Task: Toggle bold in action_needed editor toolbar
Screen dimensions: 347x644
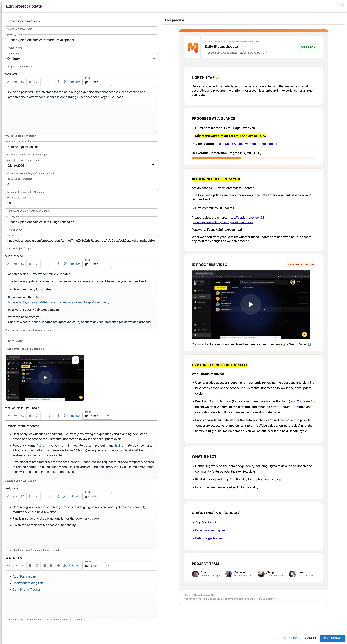Action: 30,264
